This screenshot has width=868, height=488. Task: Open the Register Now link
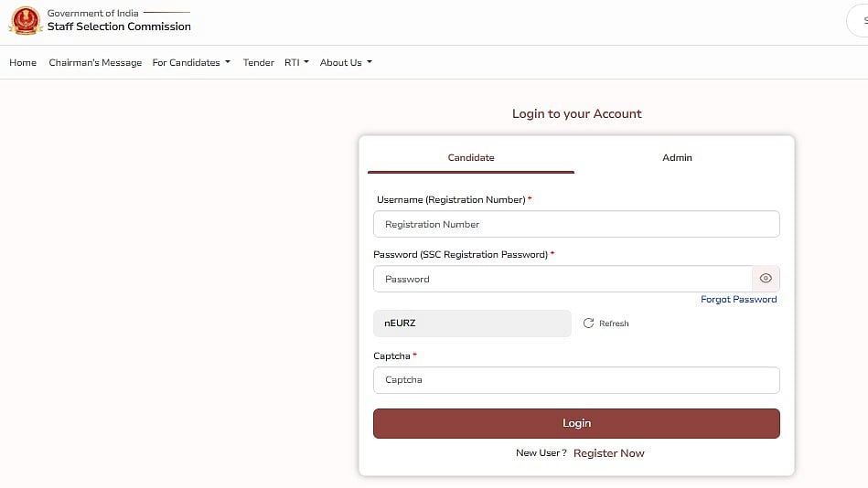coord(608,453)
